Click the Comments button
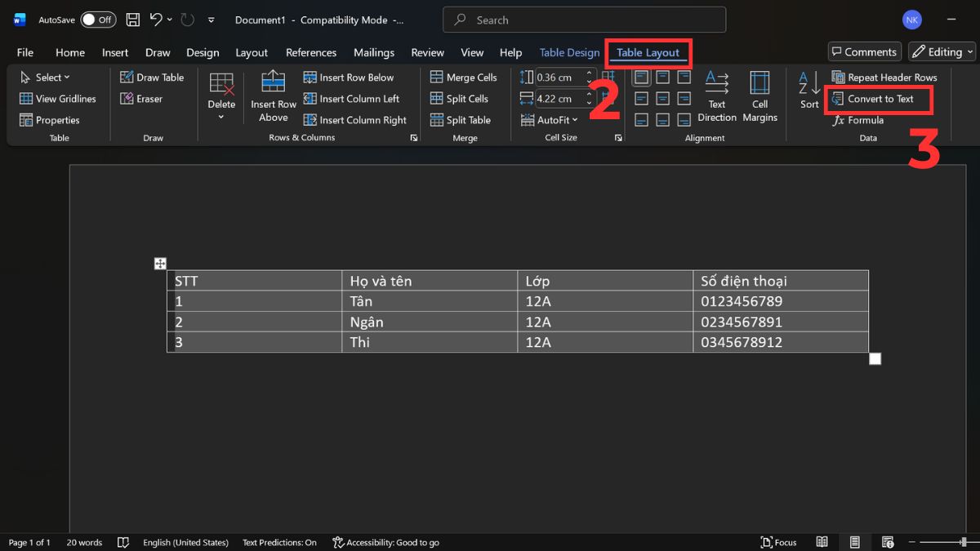This screenshot has width=980, height=551. pos(864,52)
